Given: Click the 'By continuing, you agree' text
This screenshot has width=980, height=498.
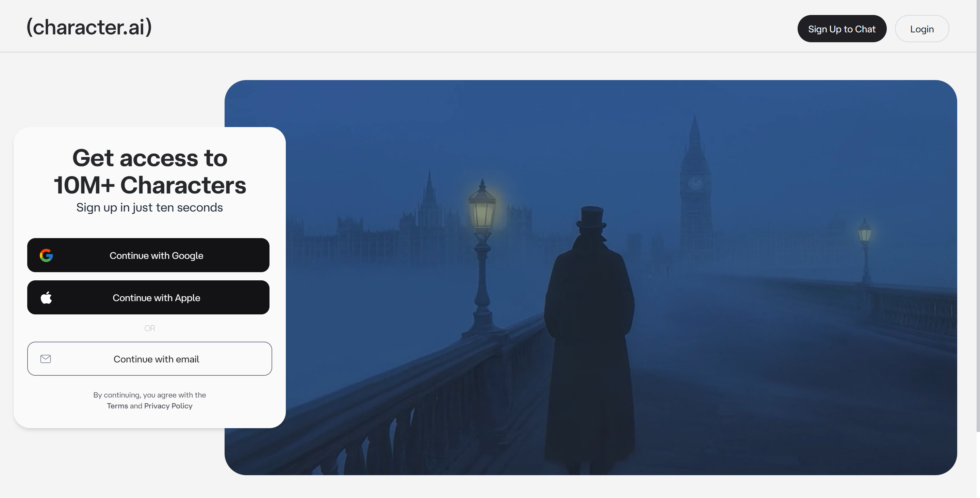Looking at the screenshot, I should click(149, 395).
